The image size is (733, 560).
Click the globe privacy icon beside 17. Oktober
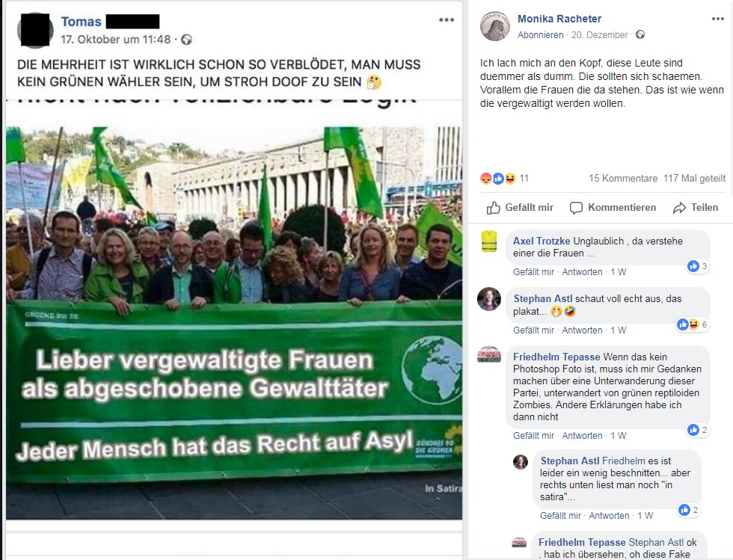(186, 40)
